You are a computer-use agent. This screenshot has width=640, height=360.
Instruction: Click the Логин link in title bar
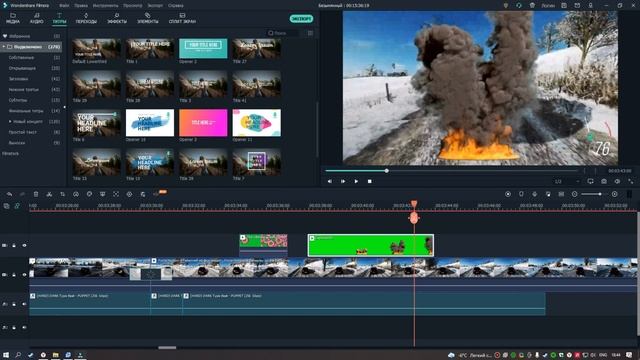(548, 6)
